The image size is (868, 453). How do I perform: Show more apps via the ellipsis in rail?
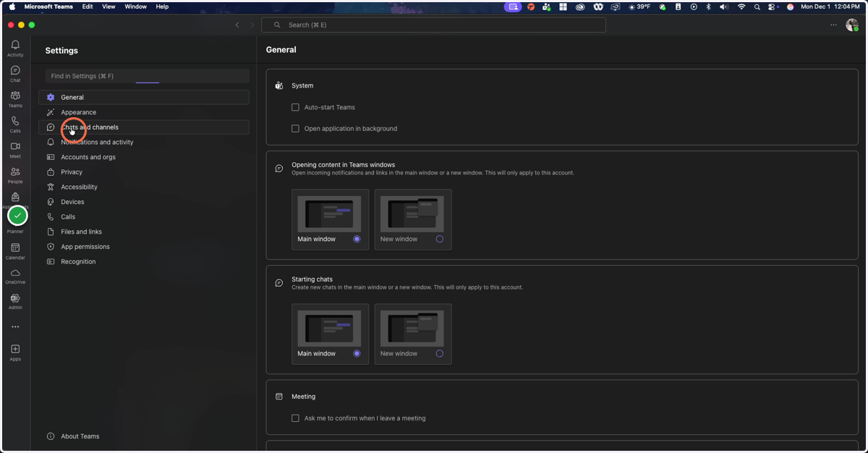click(x=15, y=327)
